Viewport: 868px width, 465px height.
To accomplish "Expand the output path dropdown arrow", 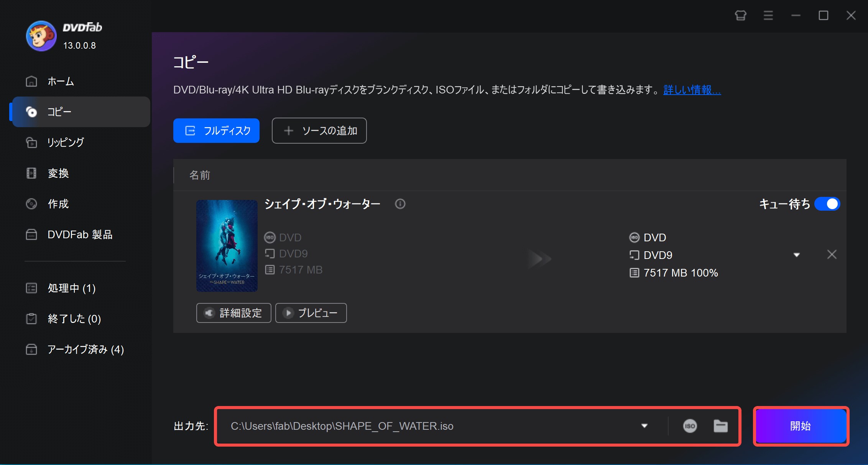I will pyautogui.click(x=644, y=426).
